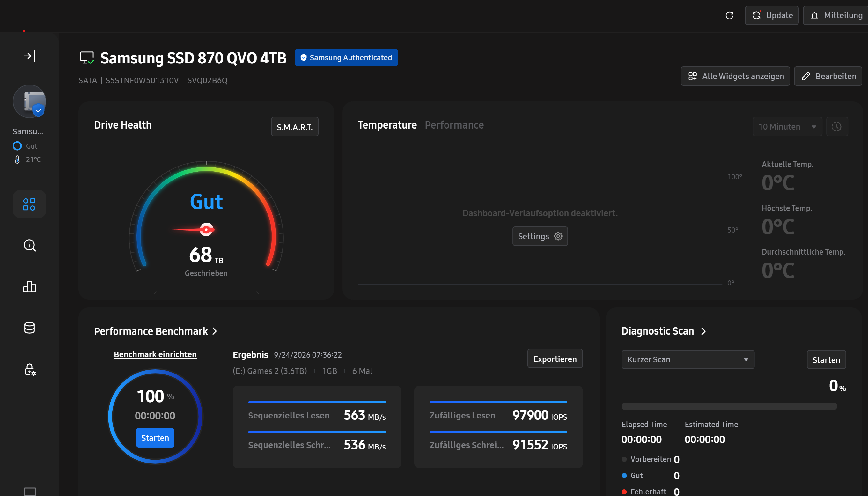This screenshot has width=868, height=496.
Task: Click the drive health gauge needle
Action: (x=193, y=230)
